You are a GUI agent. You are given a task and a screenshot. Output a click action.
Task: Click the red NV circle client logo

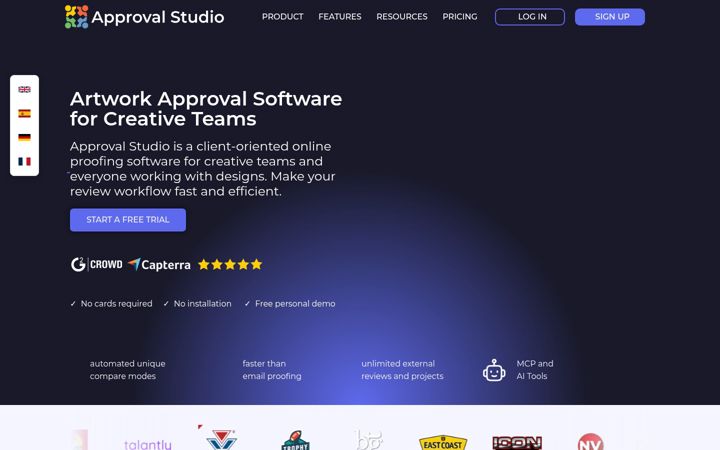pos(590,441)
